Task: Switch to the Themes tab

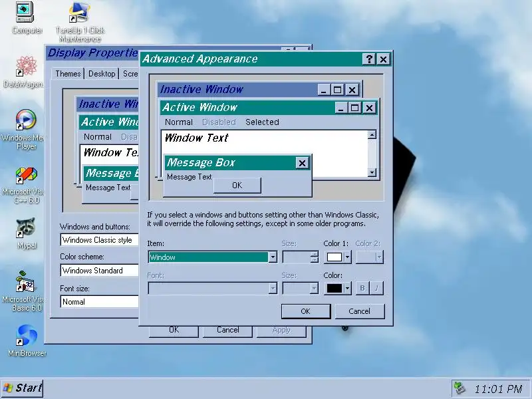Action: (x=68, y=74)
